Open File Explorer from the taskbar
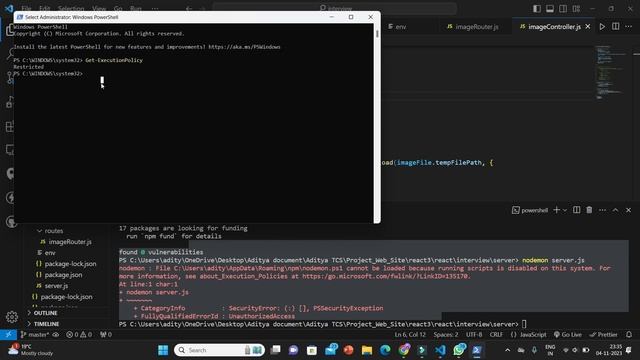 (367, 350)
